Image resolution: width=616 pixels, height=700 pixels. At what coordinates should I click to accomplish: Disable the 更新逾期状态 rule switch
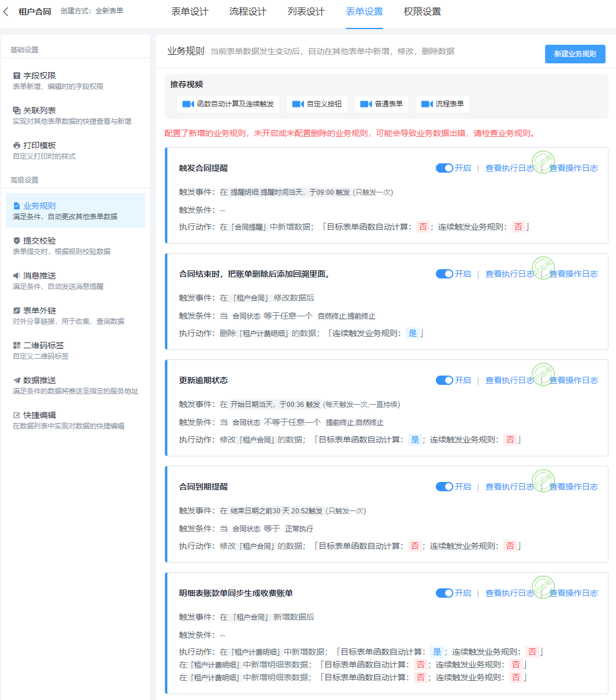click(445, 380)
